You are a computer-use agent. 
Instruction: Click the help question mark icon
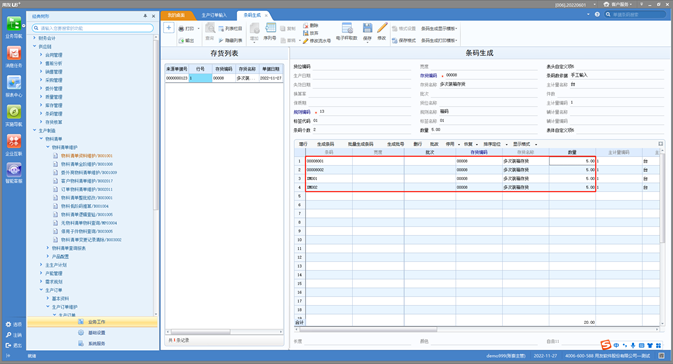[x=597, y=15]
